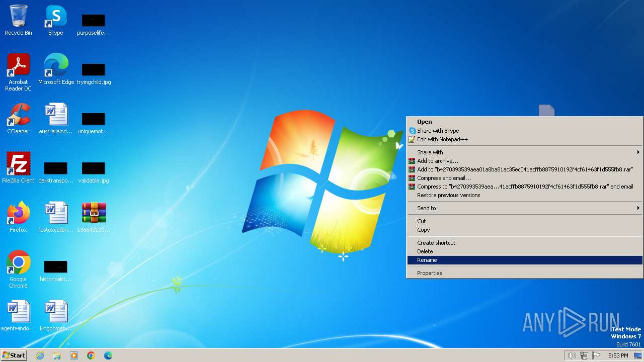This screenshot has height=362, width=644.
Task: Select the purposelife file icon
Action: click(x=93, y=25)
